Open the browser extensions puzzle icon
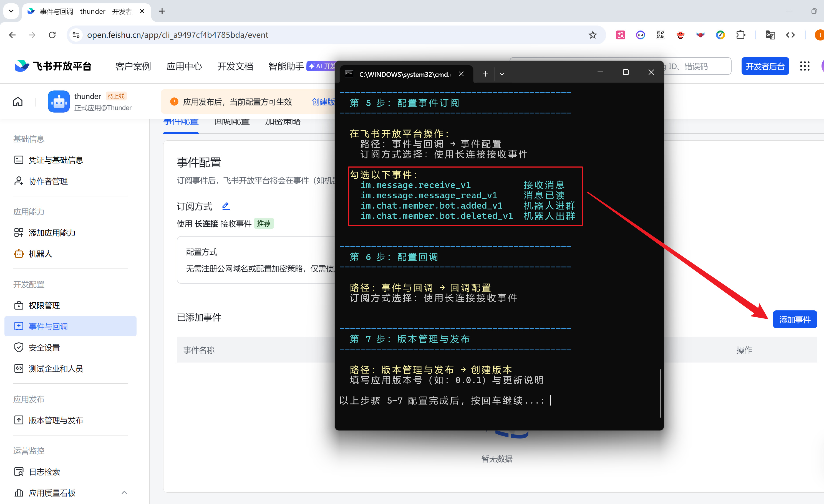 click(x=741, y=35)
